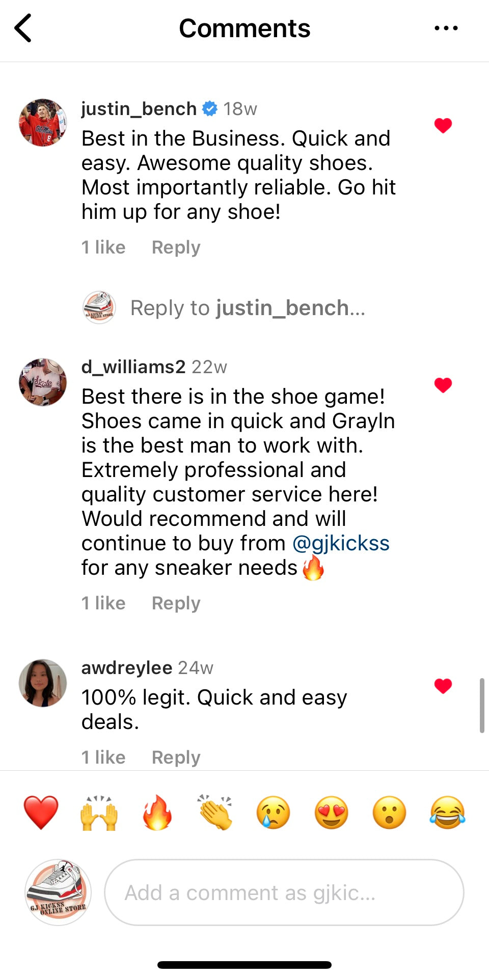Insert the clapping hands emoji
489x980 pixels.
click(x=215, y=813)
